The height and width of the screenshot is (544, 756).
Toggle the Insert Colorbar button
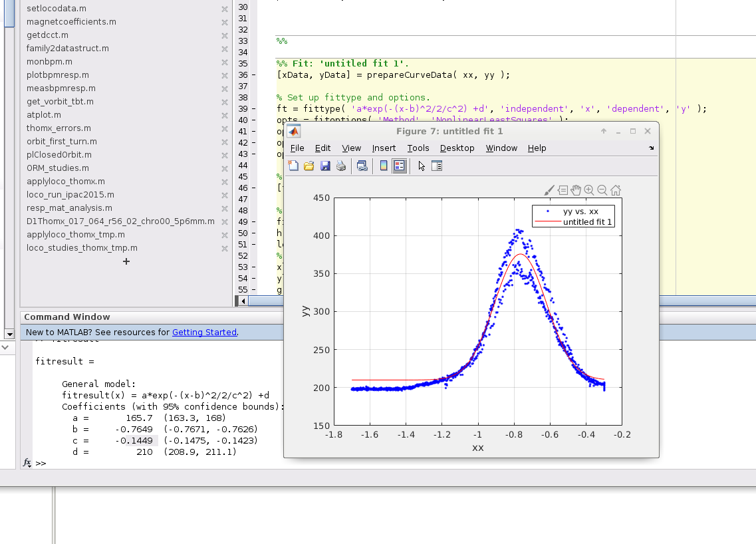(x=384, y=166)
